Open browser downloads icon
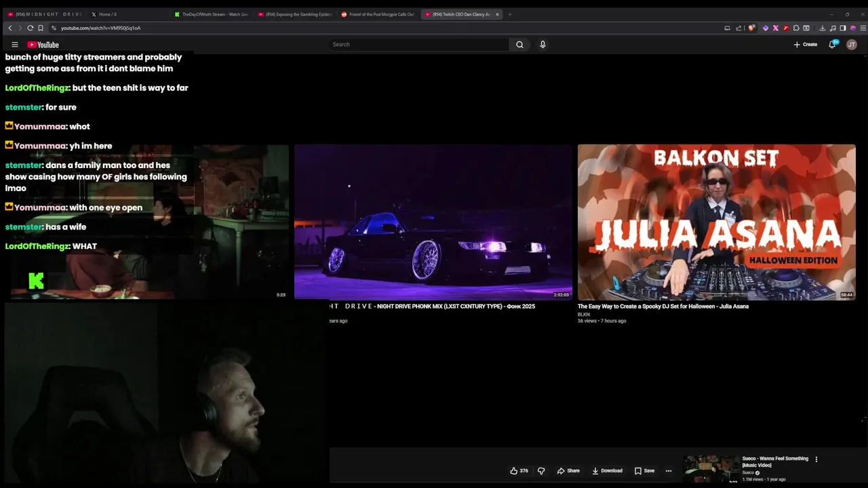This screenshot has width=868, height=488. (823, 28)
